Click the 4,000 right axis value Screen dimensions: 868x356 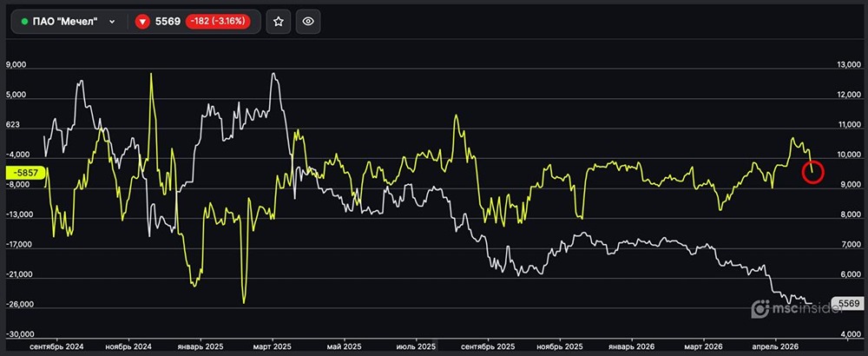click(851, 334)
